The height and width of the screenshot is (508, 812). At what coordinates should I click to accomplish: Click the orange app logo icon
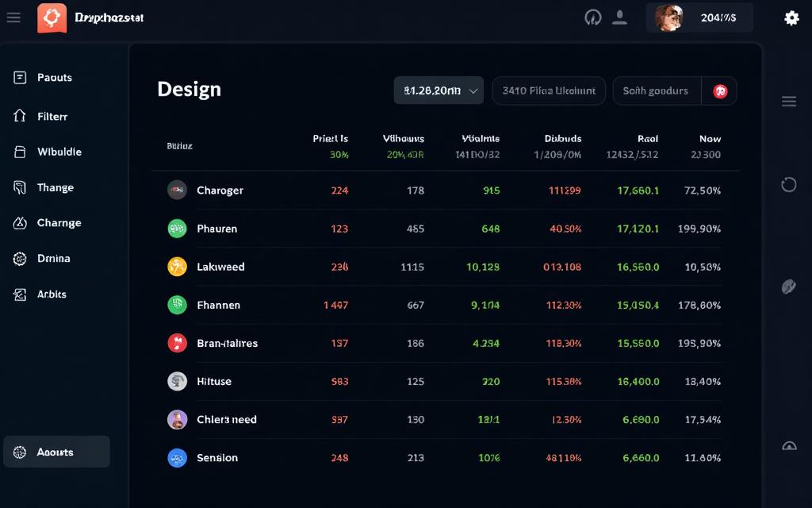[52, 17]
